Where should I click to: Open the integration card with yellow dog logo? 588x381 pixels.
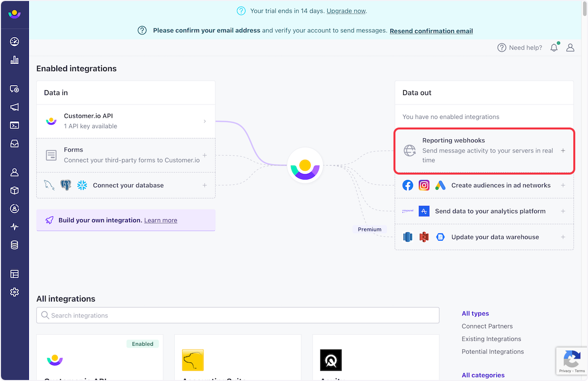point(238,357)
